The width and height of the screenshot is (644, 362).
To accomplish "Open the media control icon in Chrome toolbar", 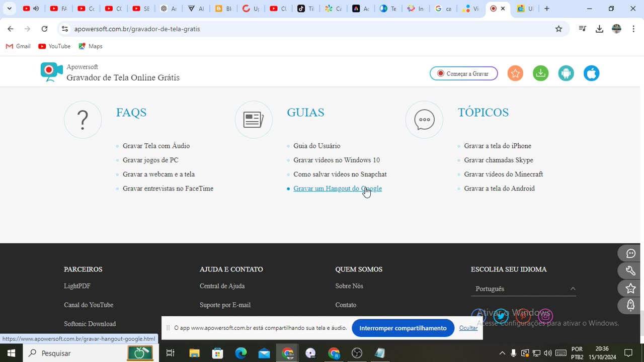I will [x=583, y=29].
